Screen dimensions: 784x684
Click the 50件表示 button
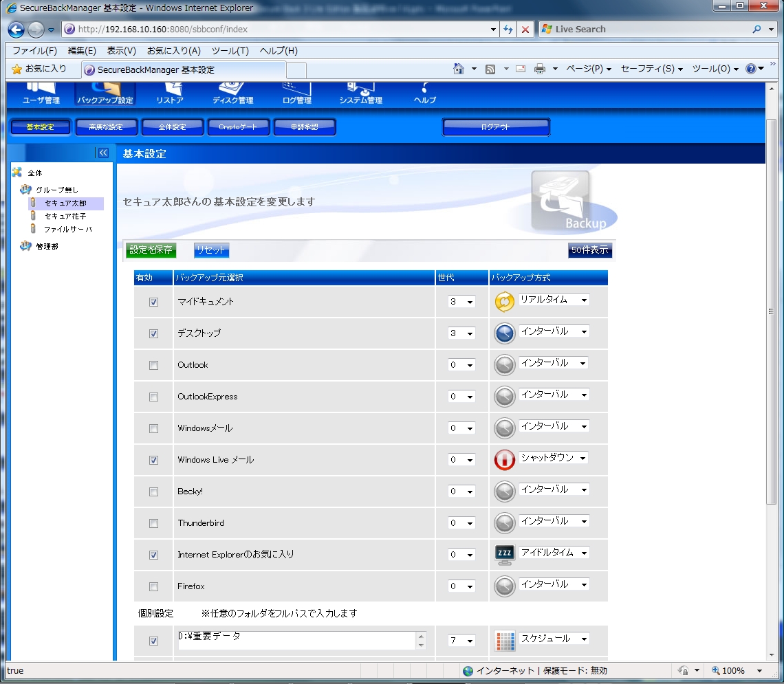pos(590,250)
